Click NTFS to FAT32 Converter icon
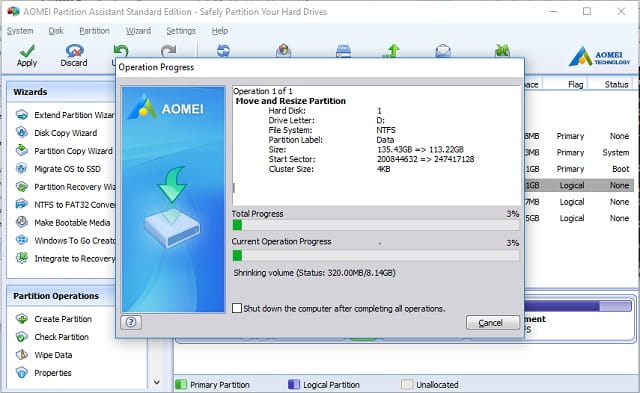 (x=22, y=204)
